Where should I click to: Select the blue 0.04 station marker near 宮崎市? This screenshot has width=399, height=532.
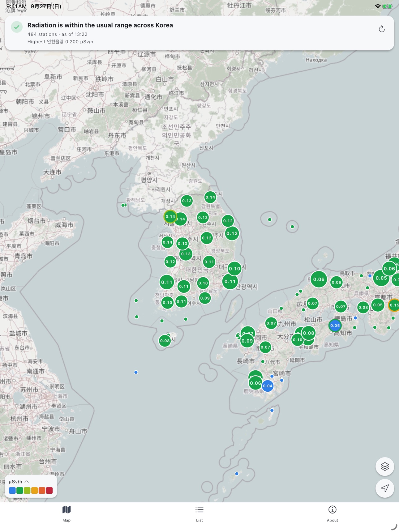pos(268,386)
